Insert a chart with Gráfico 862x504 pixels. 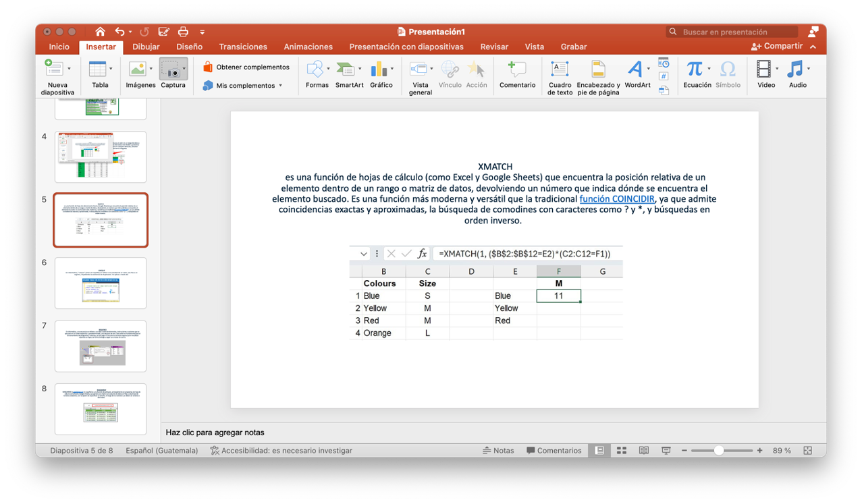(379, 69)
